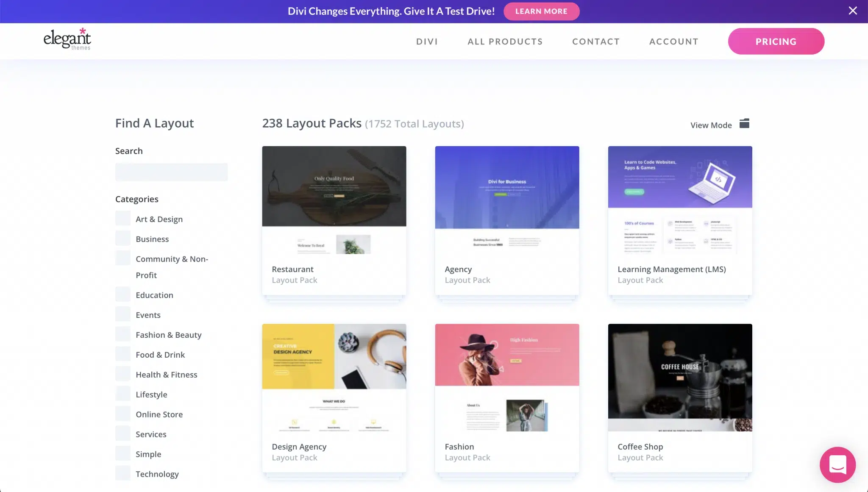Open the Account menu item
This screenshot has height=492, width=868.
(673, 42)
